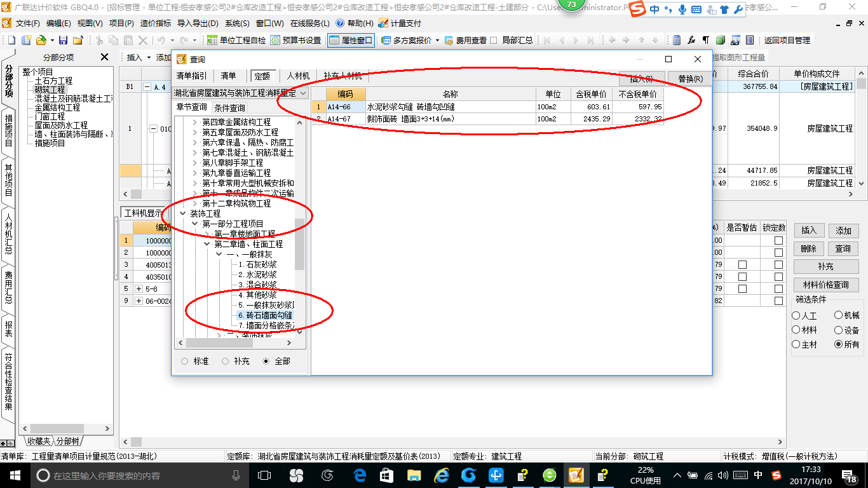Click the Windows taskbar search box
868x488 pixels.
coord(139,475)
